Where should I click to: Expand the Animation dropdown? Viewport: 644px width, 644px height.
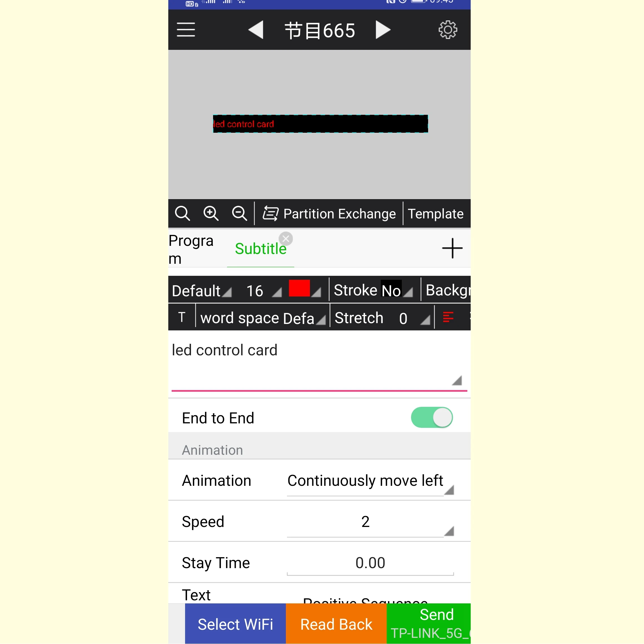tap(370, 480)
